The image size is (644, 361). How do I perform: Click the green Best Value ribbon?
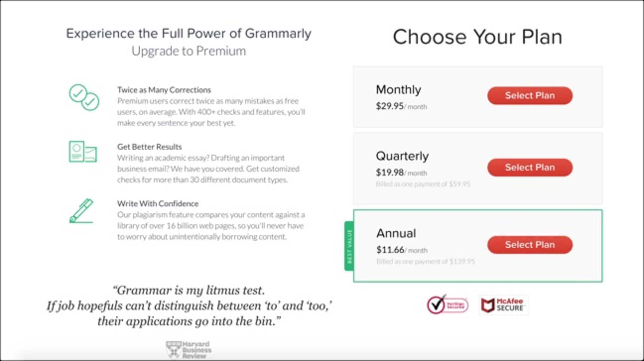click(x=349, y=246)
